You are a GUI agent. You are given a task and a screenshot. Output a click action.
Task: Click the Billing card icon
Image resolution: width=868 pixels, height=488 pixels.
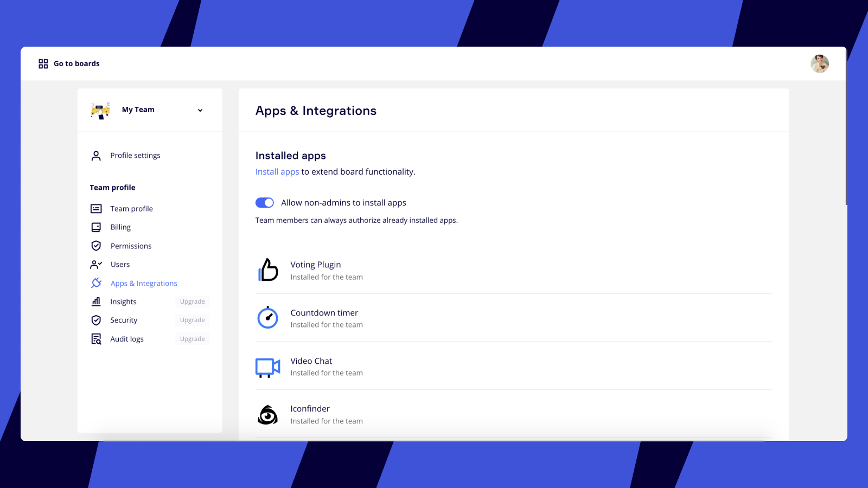96,227
